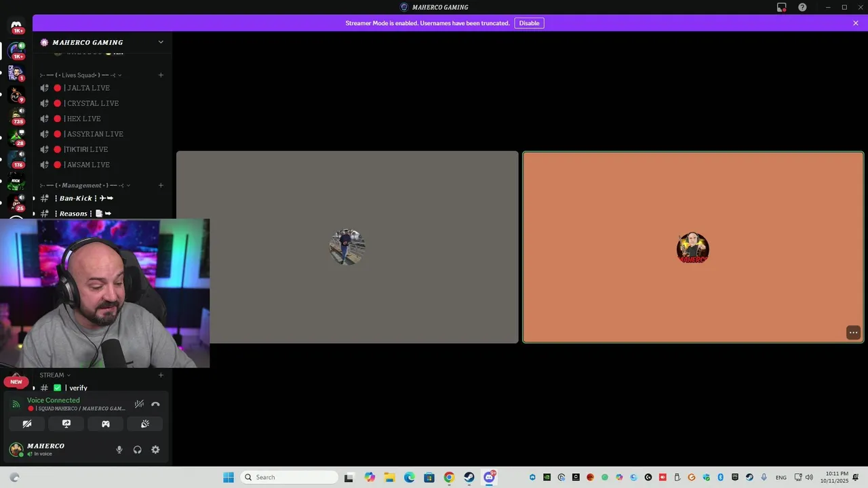
Task: Open the volume speaker tray icon
Action: pyautogui.click(x=809, y=477)
